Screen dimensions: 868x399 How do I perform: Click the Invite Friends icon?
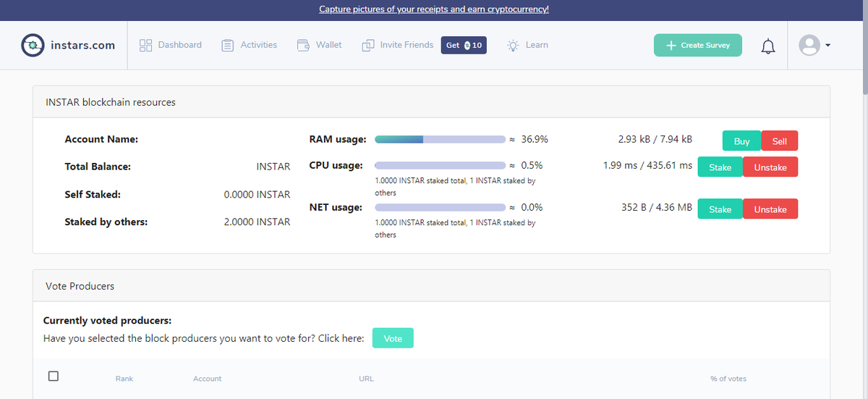(368, 45)
